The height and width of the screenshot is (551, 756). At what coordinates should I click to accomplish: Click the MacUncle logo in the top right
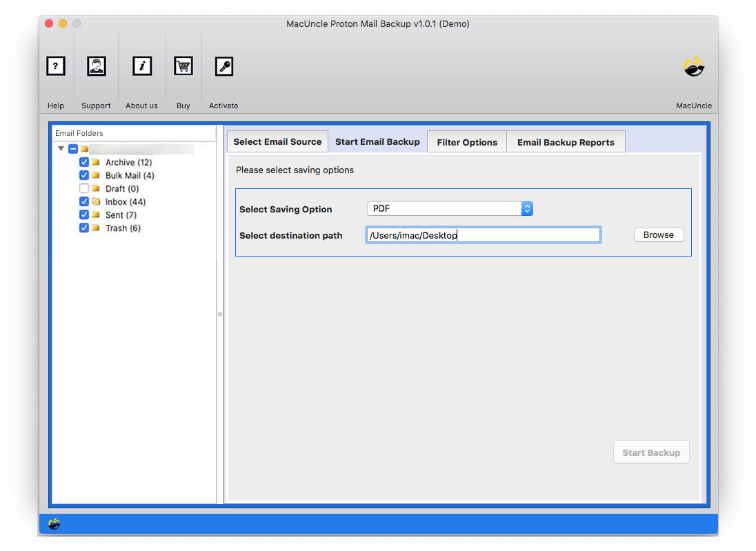pyautogui.click(x=694, y=66)
